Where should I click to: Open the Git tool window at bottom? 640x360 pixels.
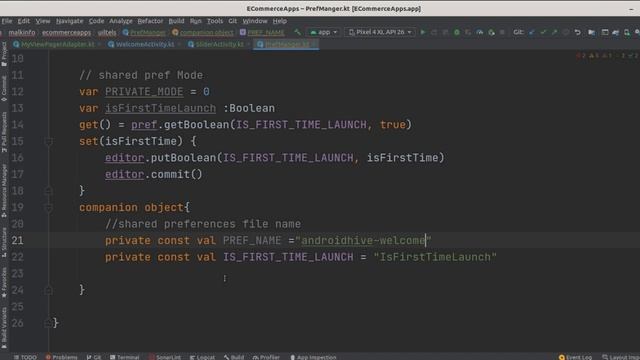coord(93,357)
